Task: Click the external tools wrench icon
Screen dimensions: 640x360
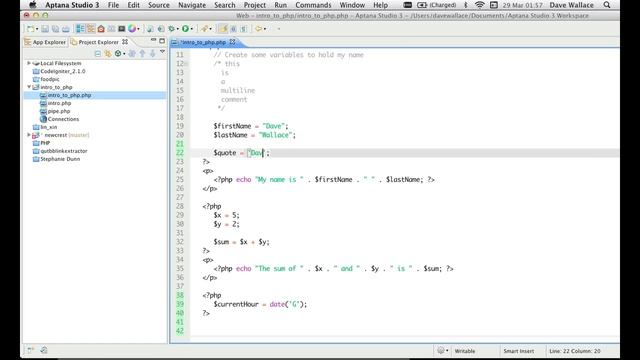Action: (x=204, y=29)
